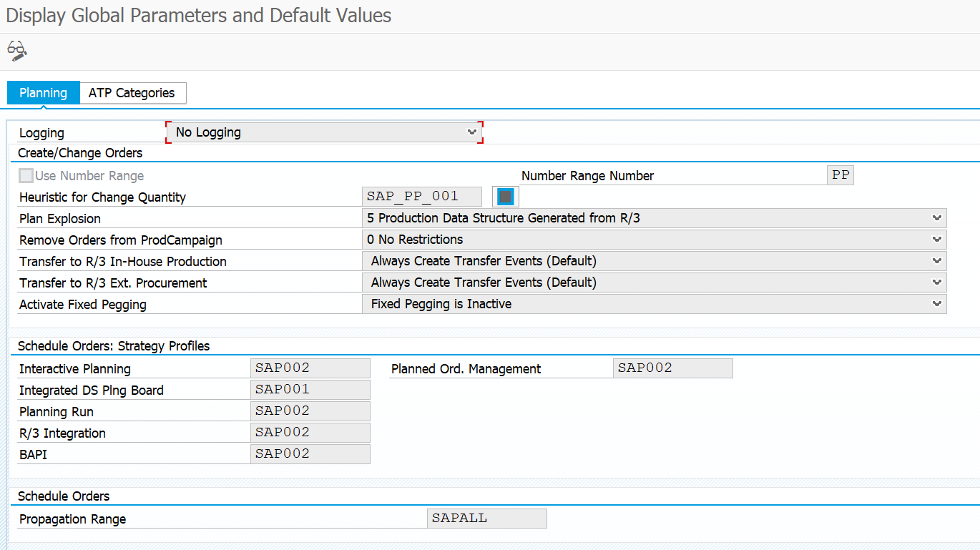Click the Activate Fixed Pegging label
Screen dimensions: 980x550
point(83,305)
